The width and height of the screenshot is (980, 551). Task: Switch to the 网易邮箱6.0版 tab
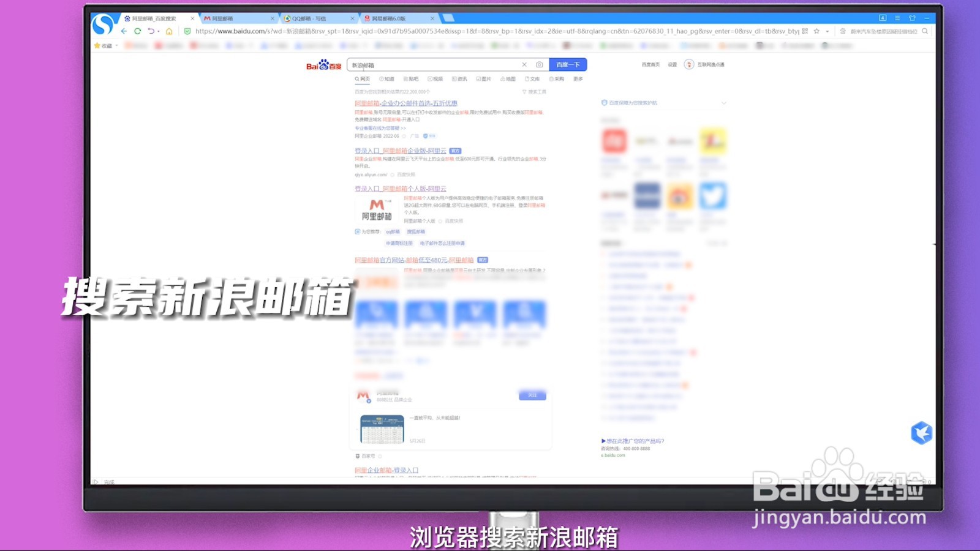coord(388,18)
